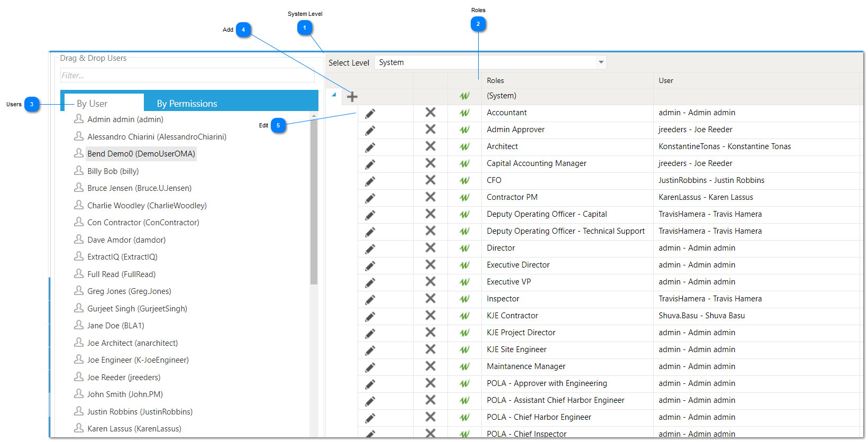The image size is (868, 442).
Task: Click workflow icon beside Inspector role
Action: (464, 299)
